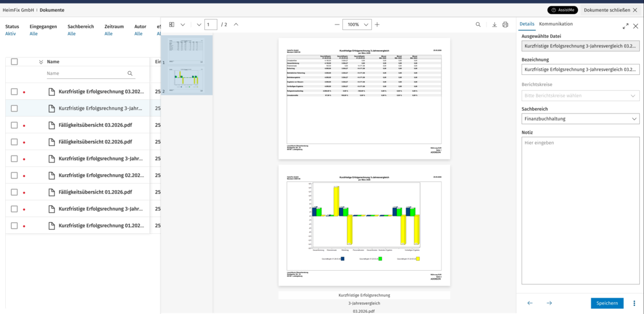Toggle the thumbnail sidebar layout icon
The height and width of the screenshot is (314, 644).
point(172,25)
